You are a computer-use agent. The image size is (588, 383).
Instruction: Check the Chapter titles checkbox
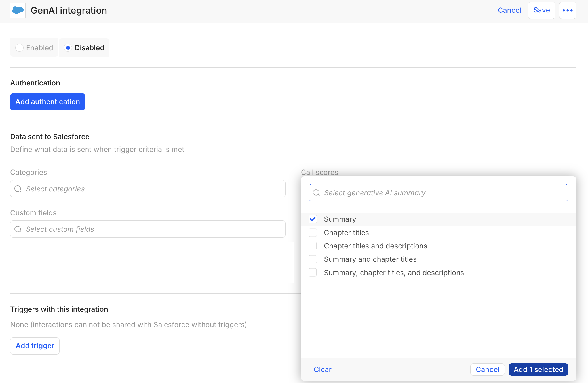click(313, 233)
